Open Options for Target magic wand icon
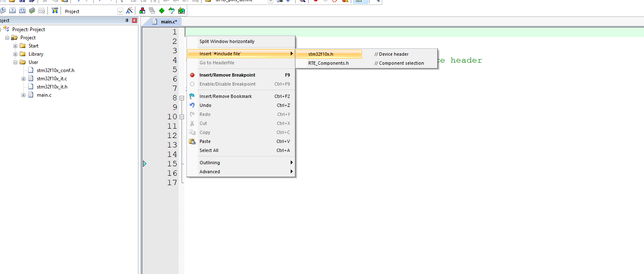Viewport: 644px width, 274px height. coord(129,11)
